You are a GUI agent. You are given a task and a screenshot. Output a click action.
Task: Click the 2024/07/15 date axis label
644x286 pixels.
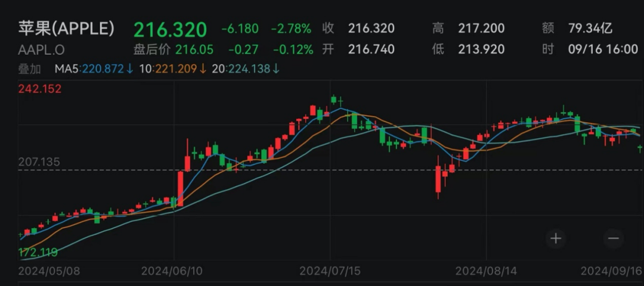[x=331, y=271]
